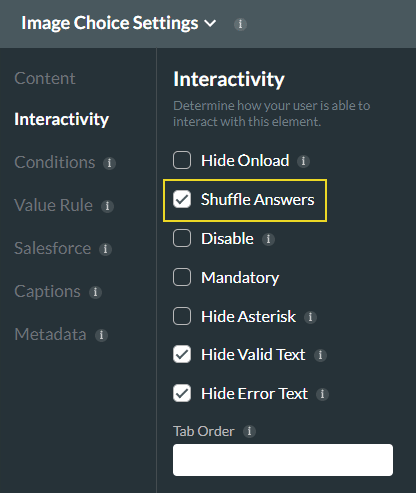Click the Metadata info icon
The image size is (416, 493).
point(101,335)
